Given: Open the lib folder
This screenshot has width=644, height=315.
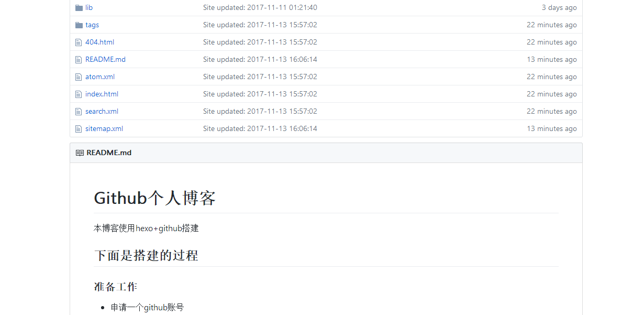Looking at the screenshot, I should click(89, 8).
